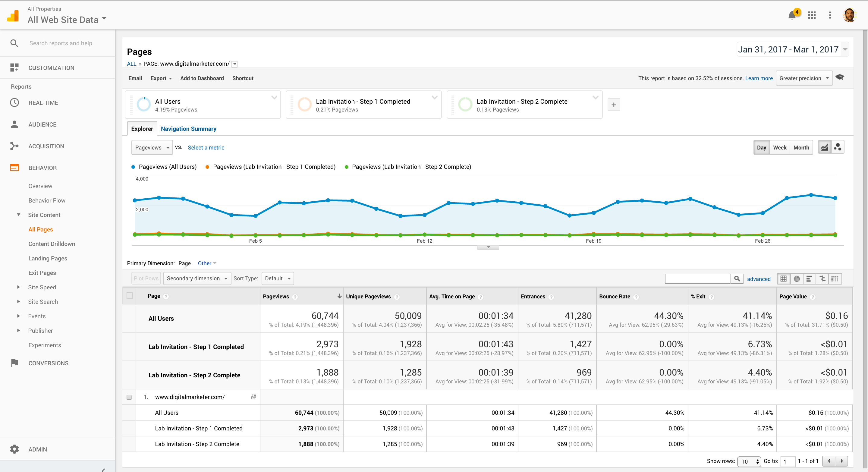Click the line chart display icon
Viewport: 868px width, 472px height.
(824, 148)
